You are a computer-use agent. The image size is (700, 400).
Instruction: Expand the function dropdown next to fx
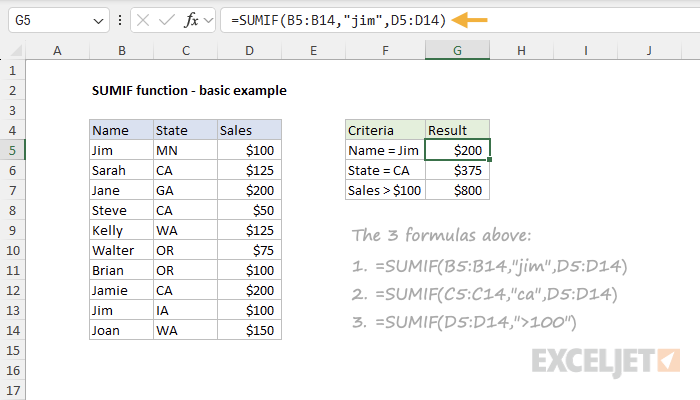(208, 21)
